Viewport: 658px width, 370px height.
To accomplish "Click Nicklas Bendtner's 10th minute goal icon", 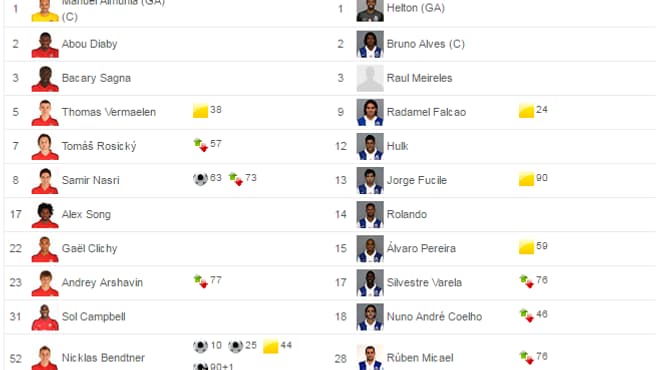I will 200,347.
